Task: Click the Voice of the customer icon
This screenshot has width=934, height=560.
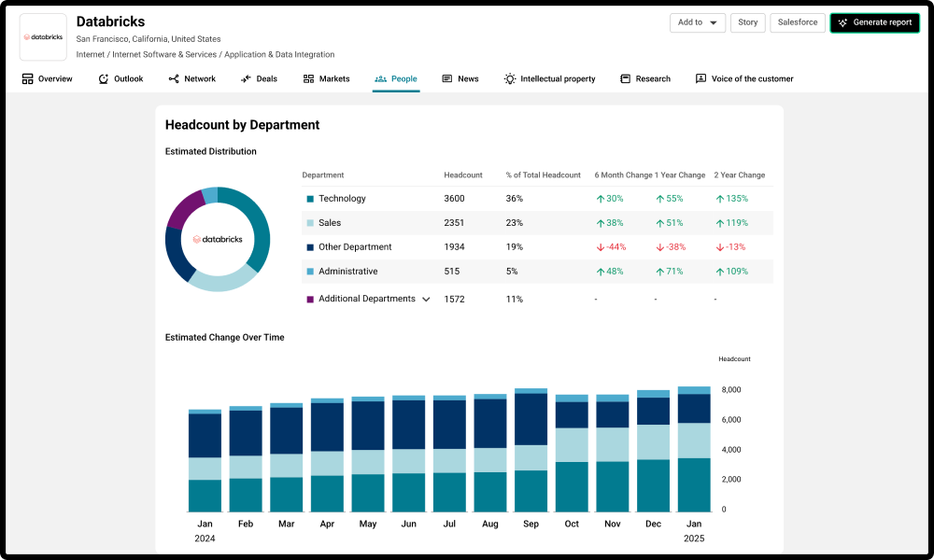Action: (x=701, y=79)
